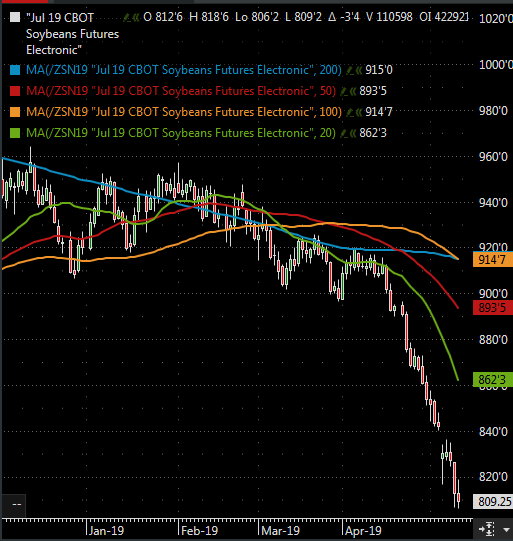This screenshot has height=541, width=513.
Task: Click the orange 100 MA color swatch
Action: coord(15,112)
